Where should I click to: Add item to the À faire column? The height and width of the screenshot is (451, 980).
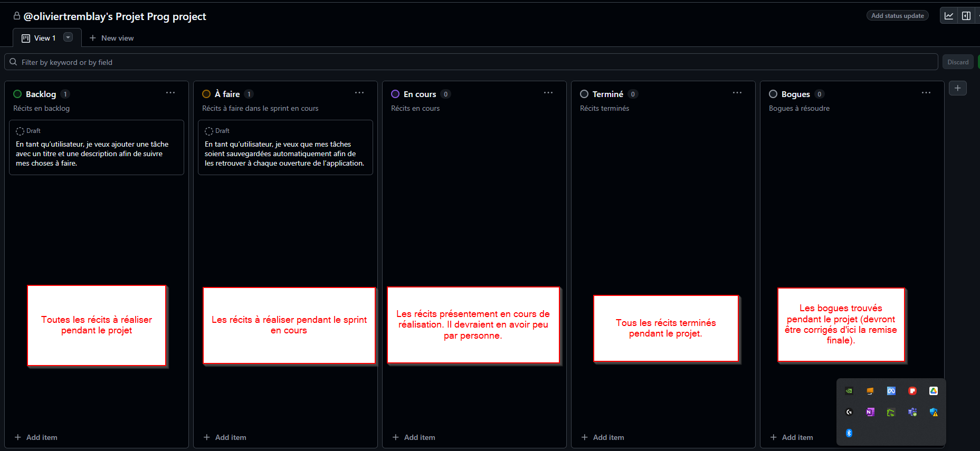pos(225,437)
